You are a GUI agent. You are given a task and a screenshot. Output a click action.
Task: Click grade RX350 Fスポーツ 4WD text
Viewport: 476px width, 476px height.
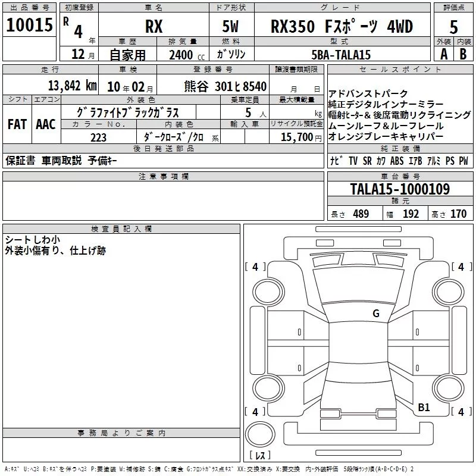(342, 26)
